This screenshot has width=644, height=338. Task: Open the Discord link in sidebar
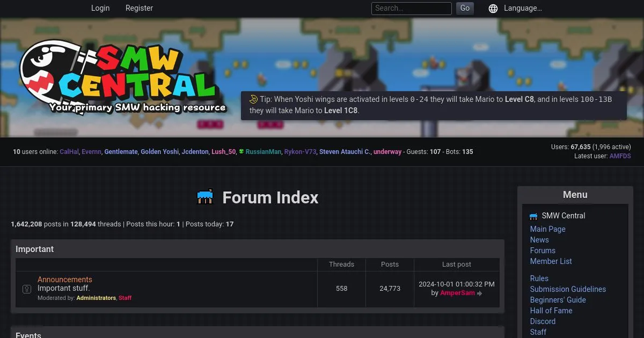543,321
